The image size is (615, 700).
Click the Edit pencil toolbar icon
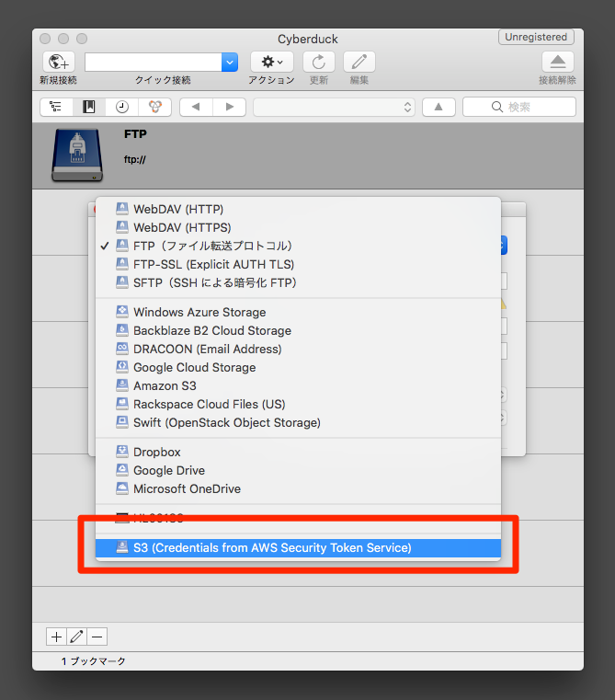(359, 62)
